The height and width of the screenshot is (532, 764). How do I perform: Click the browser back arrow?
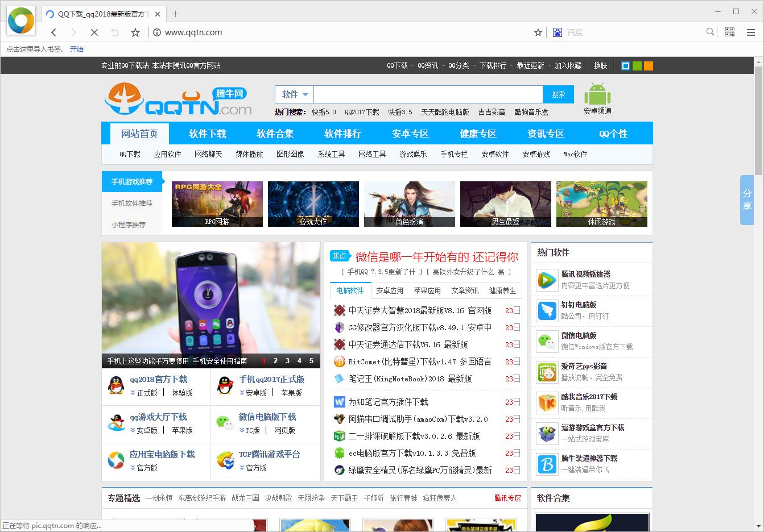click(53, 32)
